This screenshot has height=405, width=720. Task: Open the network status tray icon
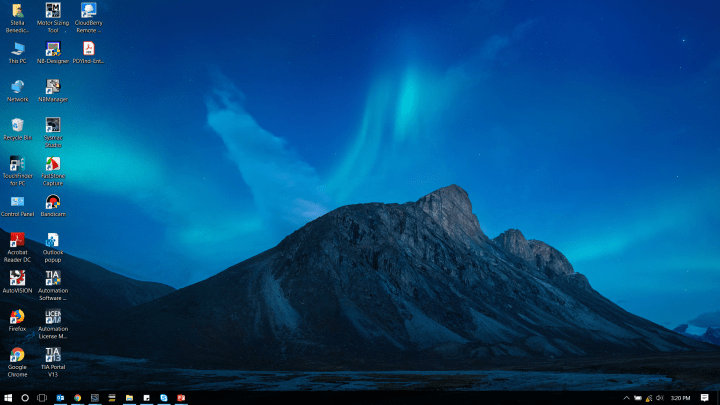[x=648, y=397]
